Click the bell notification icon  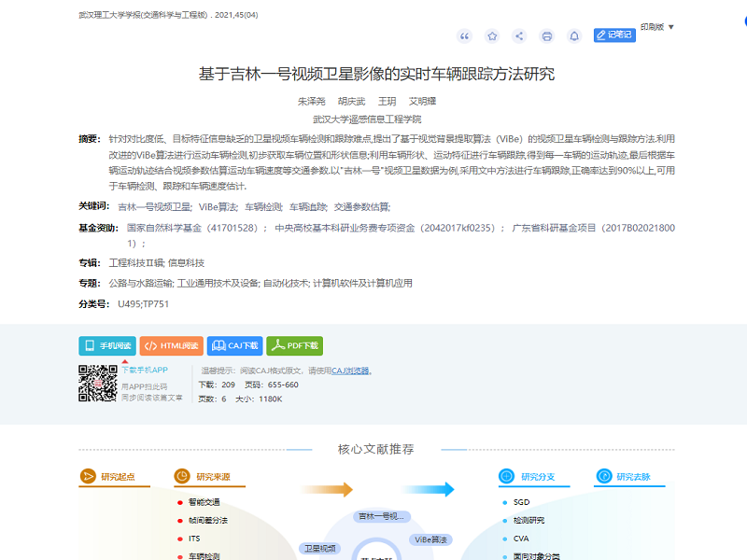[x=574, y=36]
